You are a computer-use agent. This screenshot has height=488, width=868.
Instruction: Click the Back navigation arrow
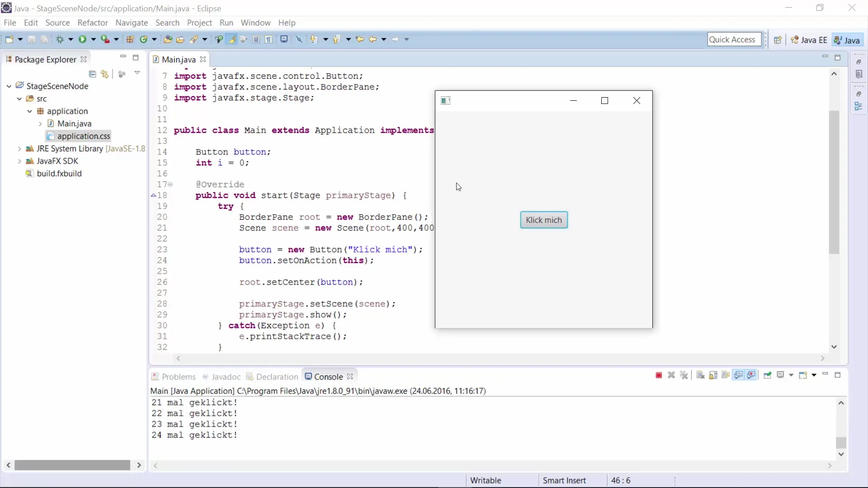point(373,39)
